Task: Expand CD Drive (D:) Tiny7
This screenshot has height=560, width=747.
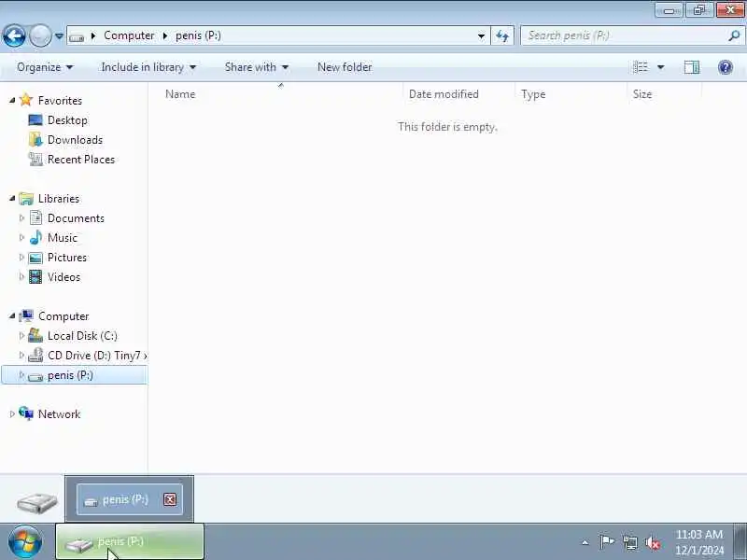Action: coord(21,356)
